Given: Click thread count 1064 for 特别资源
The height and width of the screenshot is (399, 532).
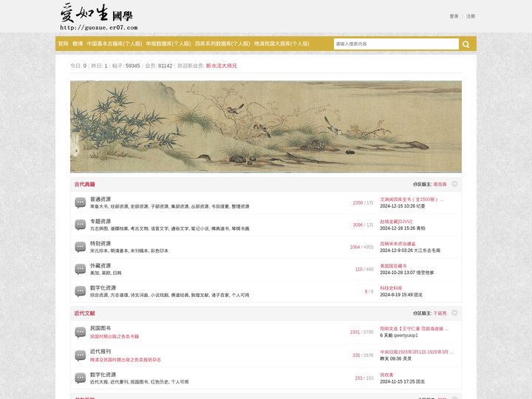Looking at the screenshot, I should point(355,247).
